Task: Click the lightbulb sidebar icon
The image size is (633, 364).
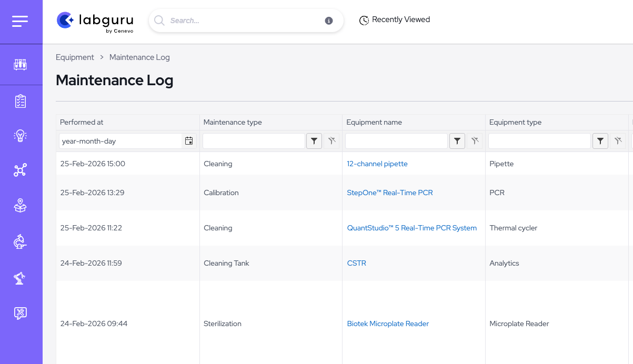Action: (x=20, y=136)
